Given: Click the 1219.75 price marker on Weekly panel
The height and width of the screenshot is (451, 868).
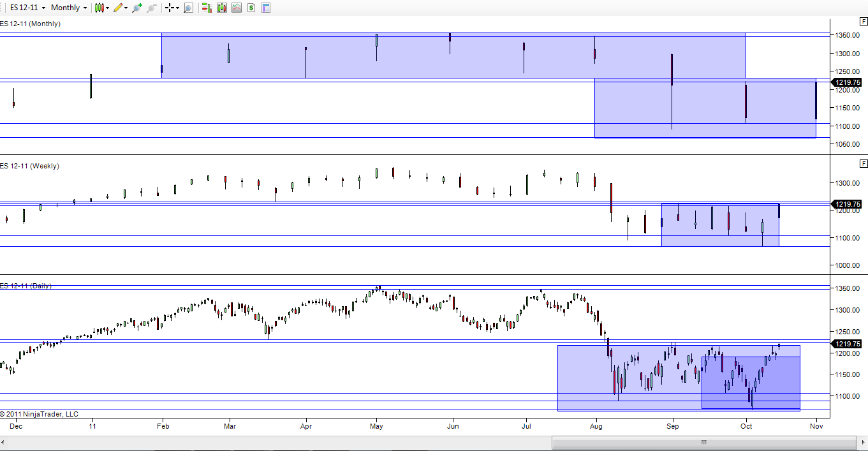Looking at the screenshot, I should click(x=848, y=204).
